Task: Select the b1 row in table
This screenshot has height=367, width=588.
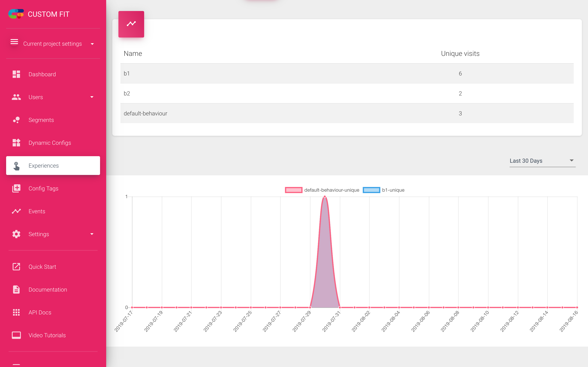Action: (x=347, y=74)
